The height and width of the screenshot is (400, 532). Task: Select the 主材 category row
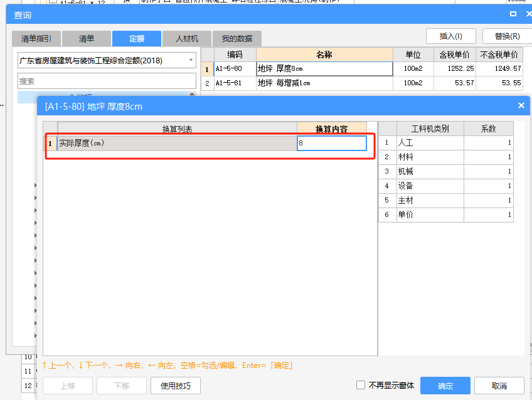446,201
